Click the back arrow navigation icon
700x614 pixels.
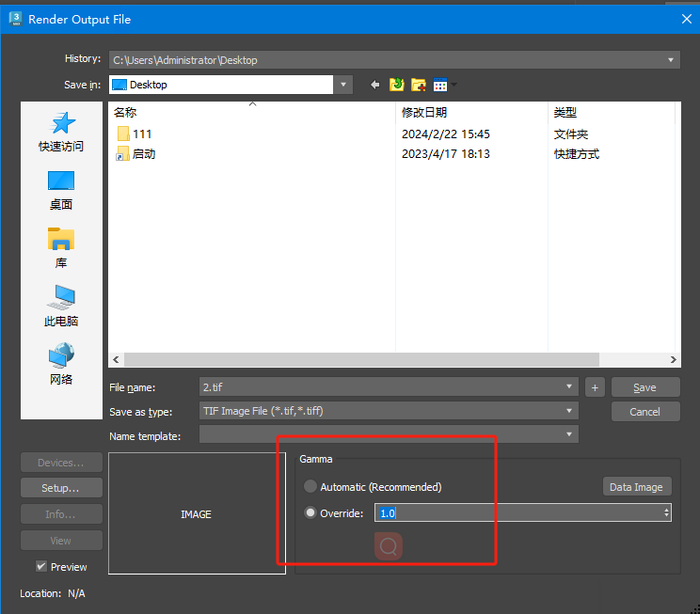click(374, 85)
